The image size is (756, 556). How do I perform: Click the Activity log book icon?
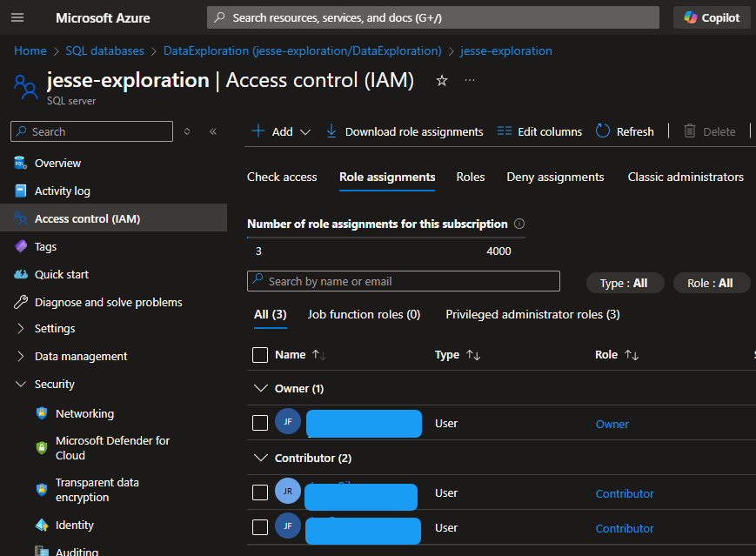tap(21, 191)
